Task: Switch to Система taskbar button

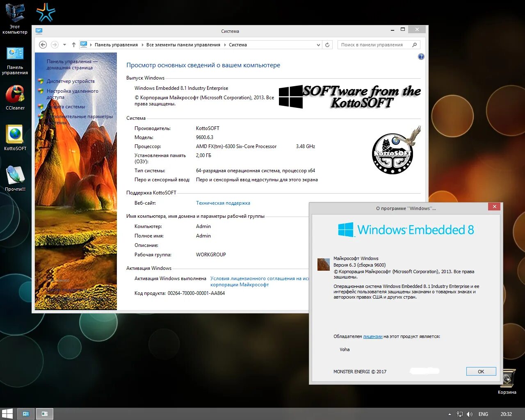Action: click(x=26, y=414)
